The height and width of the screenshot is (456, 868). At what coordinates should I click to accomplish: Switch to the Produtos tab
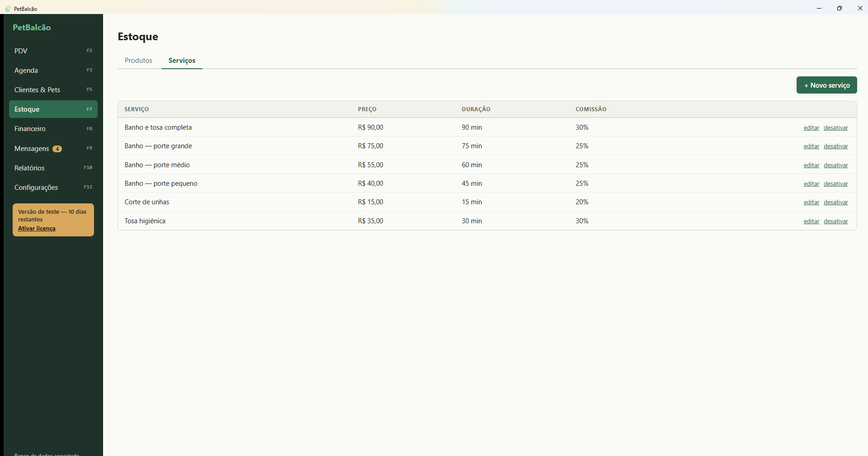[138, 61]
